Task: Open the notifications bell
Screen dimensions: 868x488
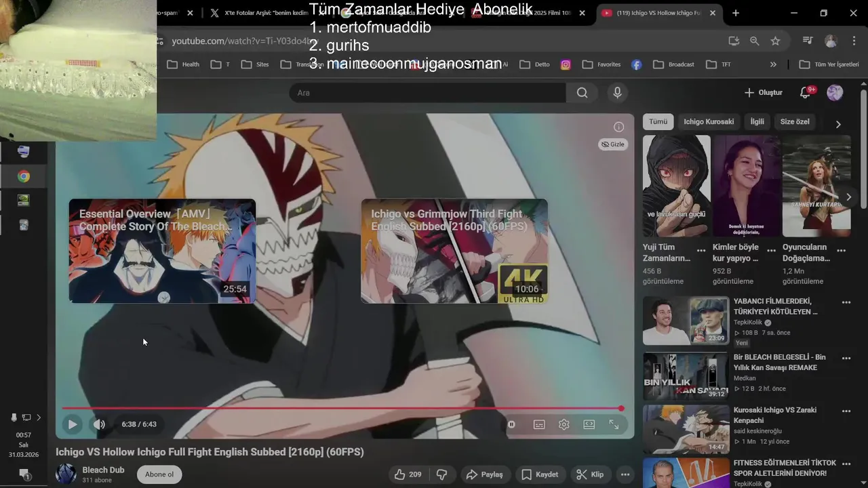Action: coord(806,93)
